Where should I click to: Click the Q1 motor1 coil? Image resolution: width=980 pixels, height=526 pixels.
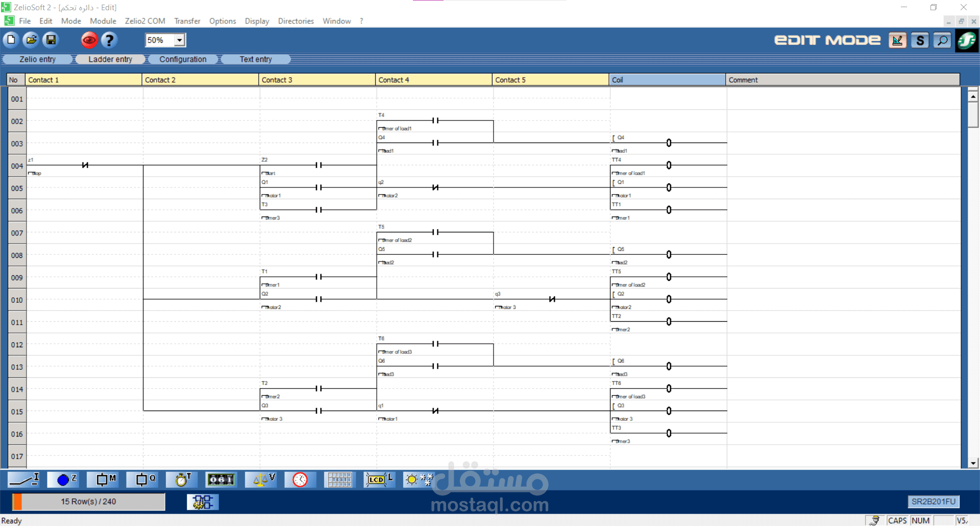pyautogui.click(x=669, y=187)
